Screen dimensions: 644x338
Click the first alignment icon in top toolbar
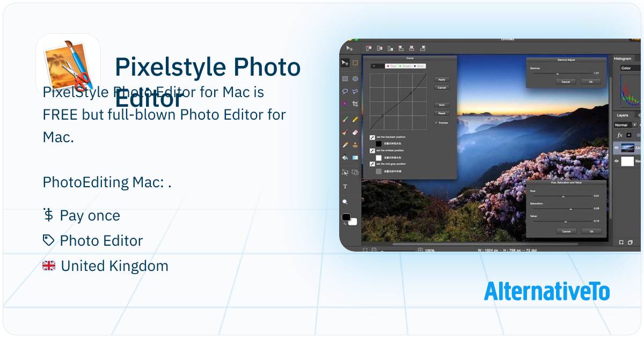pyautogui.click(x=369, y=48)
